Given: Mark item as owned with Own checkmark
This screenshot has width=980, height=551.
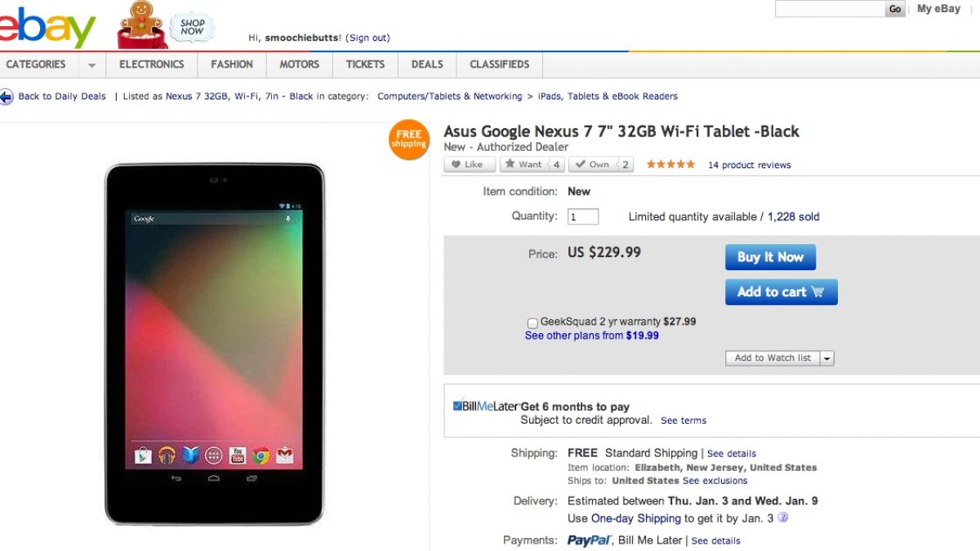Looking at the screenshot, I should (x=592, y=164).
